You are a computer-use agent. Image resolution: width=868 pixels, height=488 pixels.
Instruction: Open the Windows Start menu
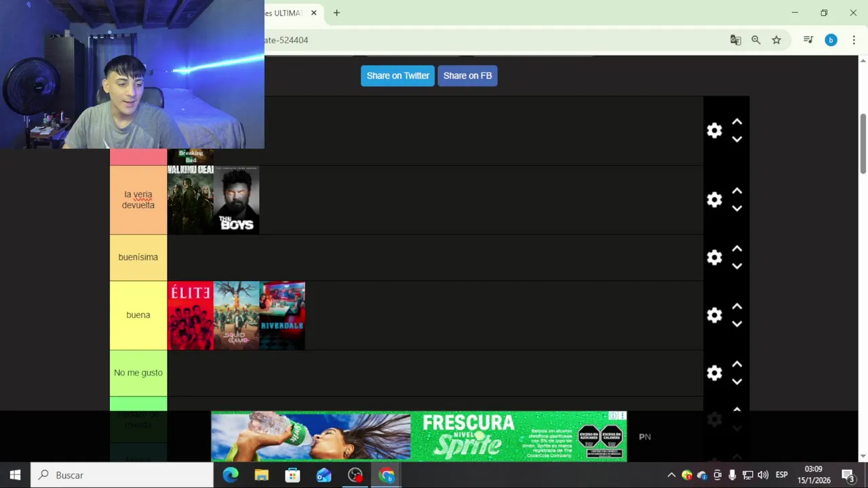[x=15, y=475]
